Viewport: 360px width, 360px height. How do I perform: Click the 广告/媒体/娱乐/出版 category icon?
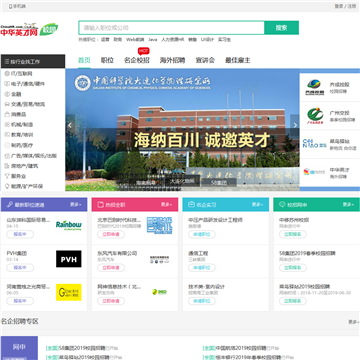7,156
